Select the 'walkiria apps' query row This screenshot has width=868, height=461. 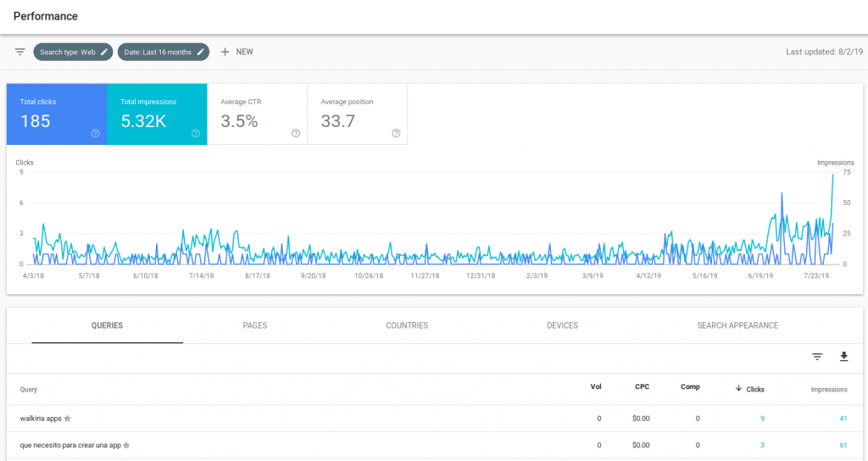coord(434,419)
